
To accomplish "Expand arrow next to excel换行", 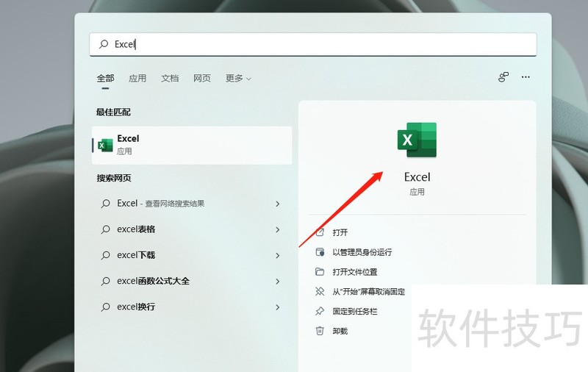I will pyautogui.click(x=278, y=307).
